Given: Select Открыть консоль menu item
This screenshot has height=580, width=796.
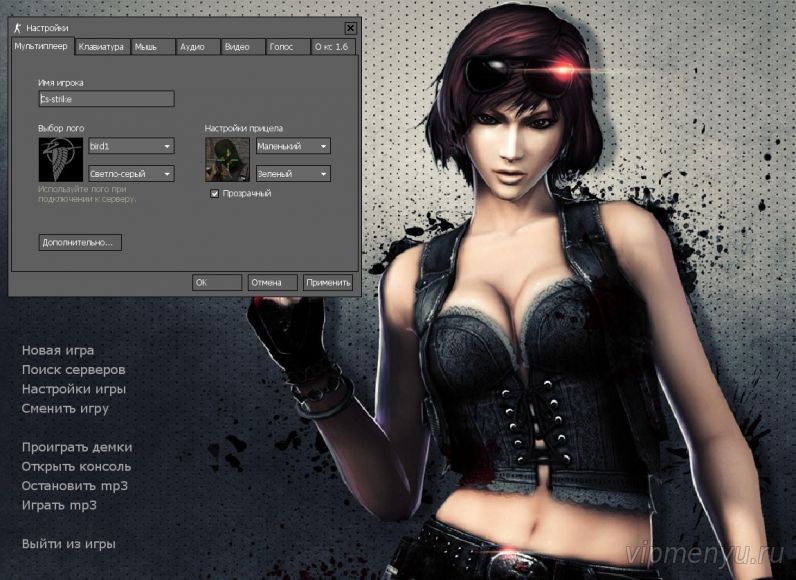Looking at the screenshot, I should tap(76, 467).
